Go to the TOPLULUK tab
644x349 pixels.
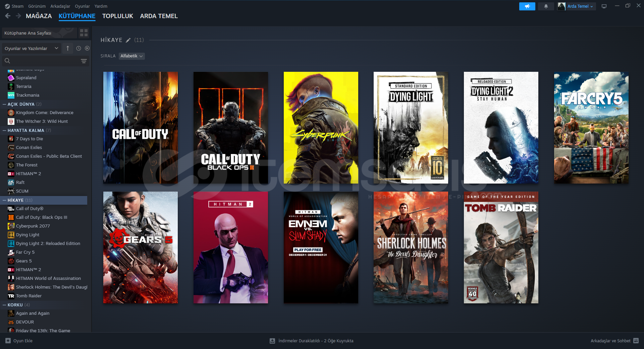point(118,16)
